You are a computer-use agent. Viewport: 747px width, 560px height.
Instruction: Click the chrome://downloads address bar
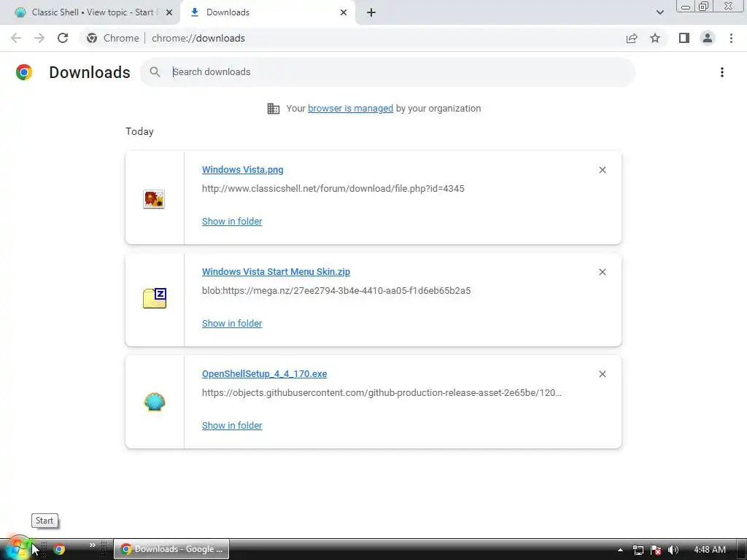click(198, 38)
